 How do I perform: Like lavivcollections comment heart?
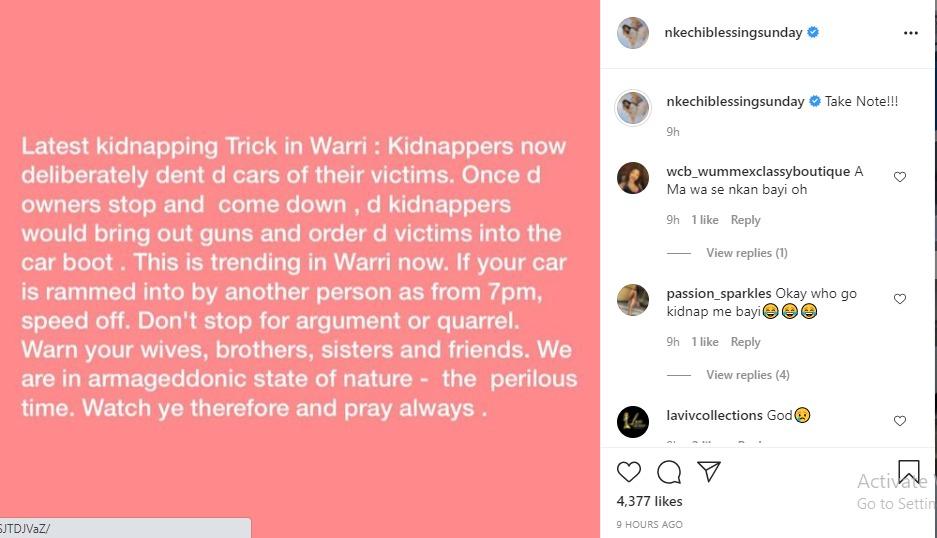pos(899,421)
